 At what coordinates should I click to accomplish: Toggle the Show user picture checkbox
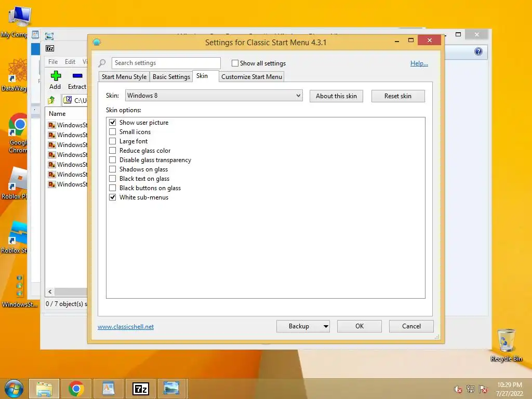coord(113,122)
